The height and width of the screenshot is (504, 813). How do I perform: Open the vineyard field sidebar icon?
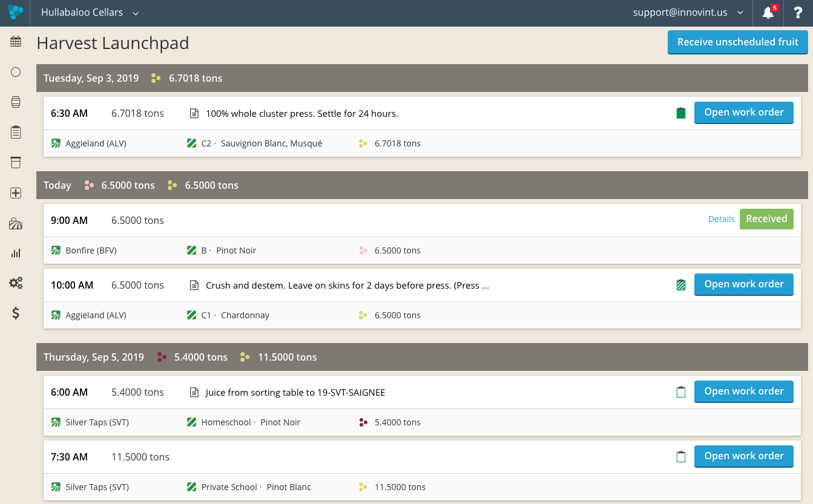tap(16, 224)
